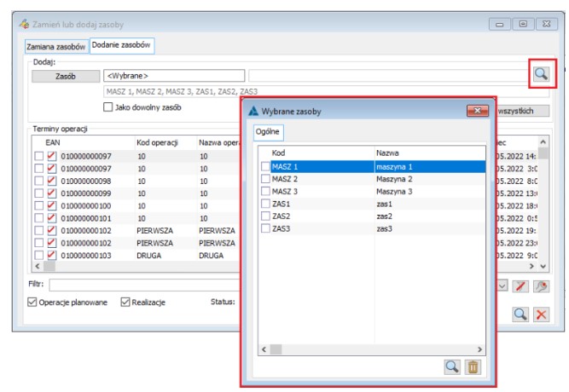This screenshot has width=569, height=392.
Task: Click the filter constructor icon at far right
Action: pos(541,285)
